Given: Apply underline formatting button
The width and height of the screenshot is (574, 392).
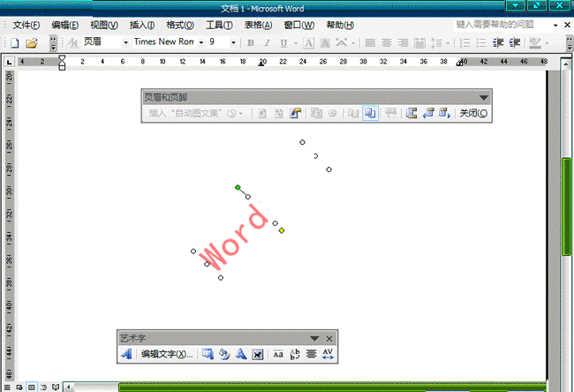Looking at the screenshot, I should [283, 43].
